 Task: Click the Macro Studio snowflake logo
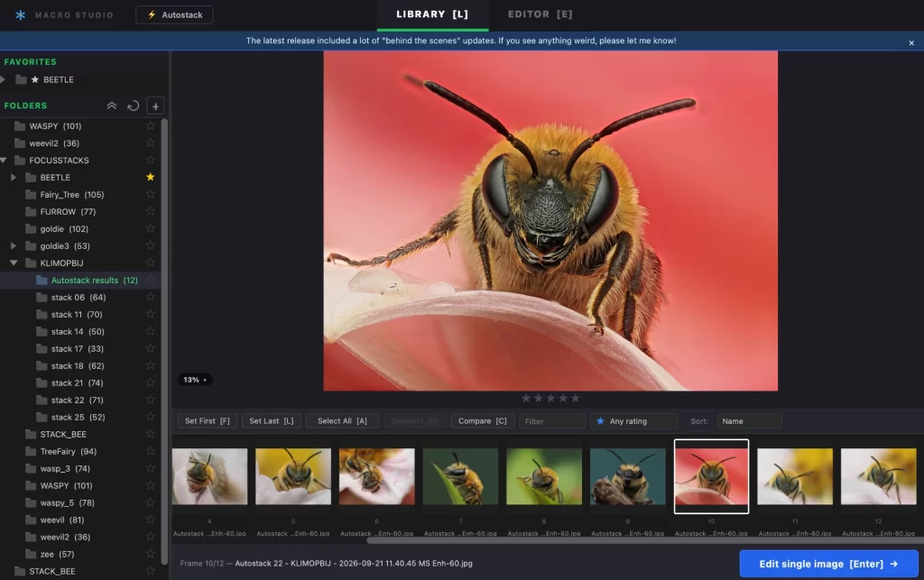[x=21, y=14]
